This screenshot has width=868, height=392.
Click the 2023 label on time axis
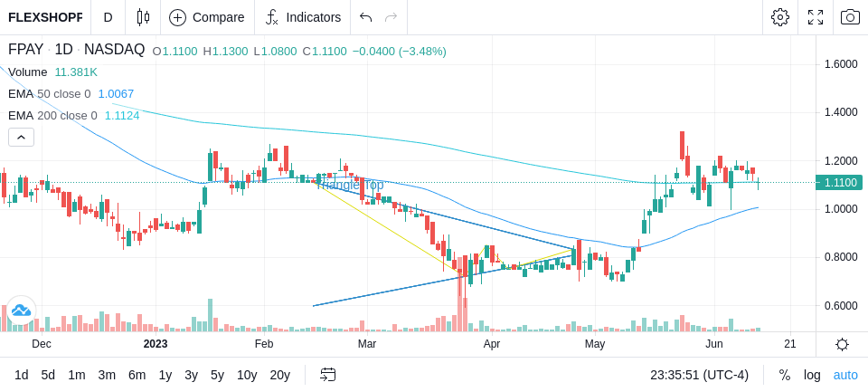pyautogui.click(x=156, y=344)
